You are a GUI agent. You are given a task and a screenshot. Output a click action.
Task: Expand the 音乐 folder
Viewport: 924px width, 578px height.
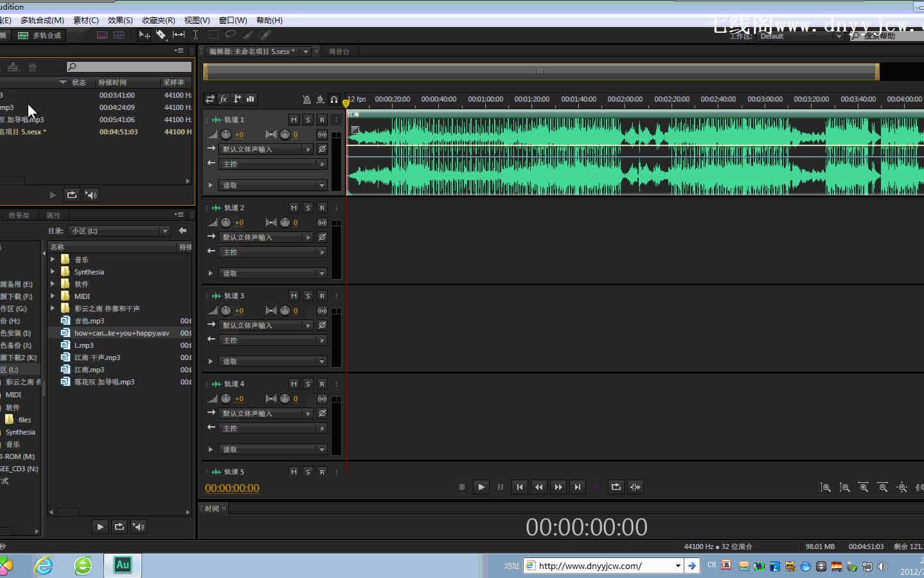click(x=53, y=260)
